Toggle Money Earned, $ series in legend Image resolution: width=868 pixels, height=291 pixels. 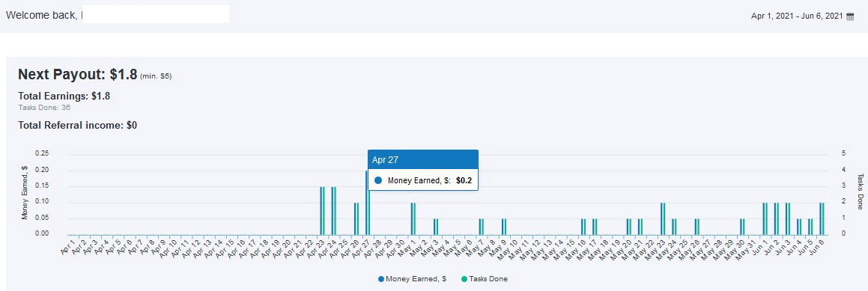point(413,279)
